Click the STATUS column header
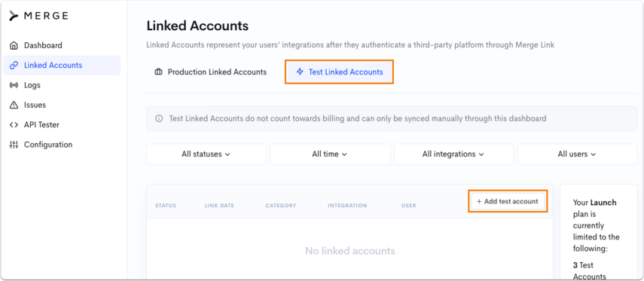 [166, 206]
